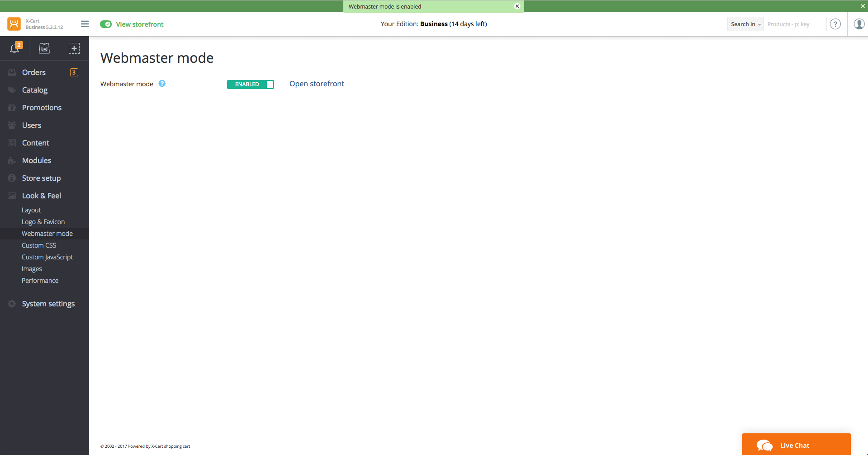Click the Store setup info icon
The image size is (868, 455).
point(12,178)
